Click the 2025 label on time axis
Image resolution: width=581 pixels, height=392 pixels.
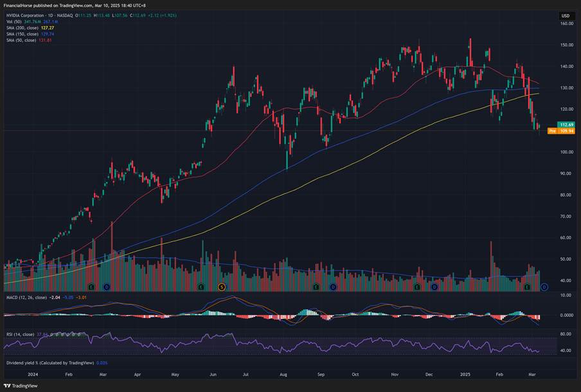(465, 375)
